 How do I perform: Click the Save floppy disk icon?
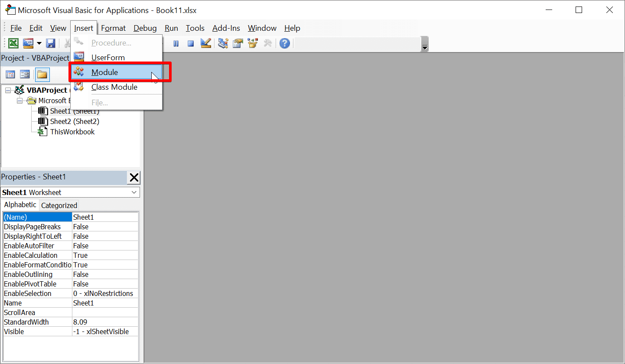pyautogui.click(x=51, y=43)
